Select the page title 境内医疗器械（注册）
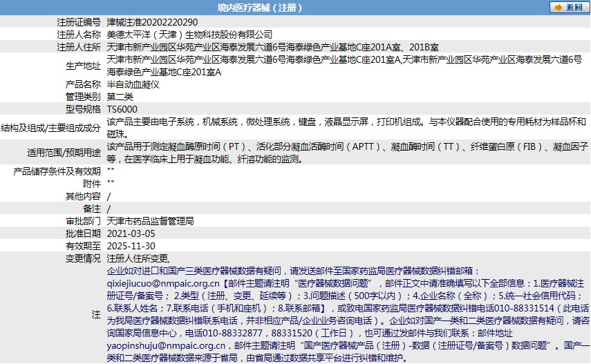Image resolution: width=591 pixels, height=364 pixels. click(260, 8)
